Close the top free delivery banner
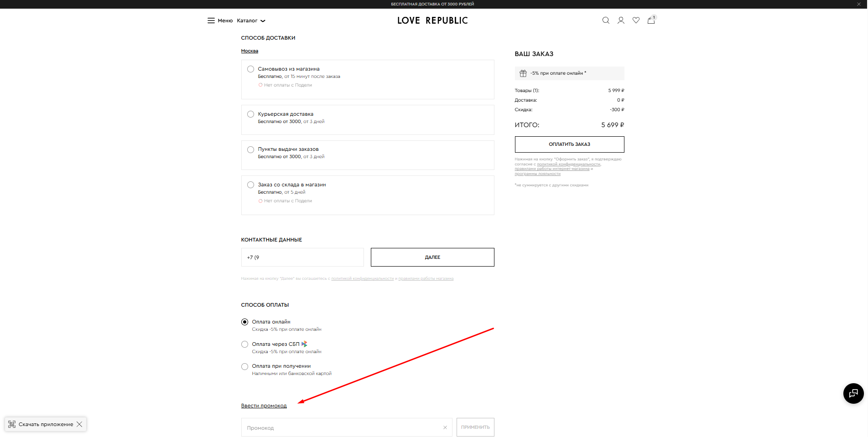This screenshot has height=437, width=868. 858,4
